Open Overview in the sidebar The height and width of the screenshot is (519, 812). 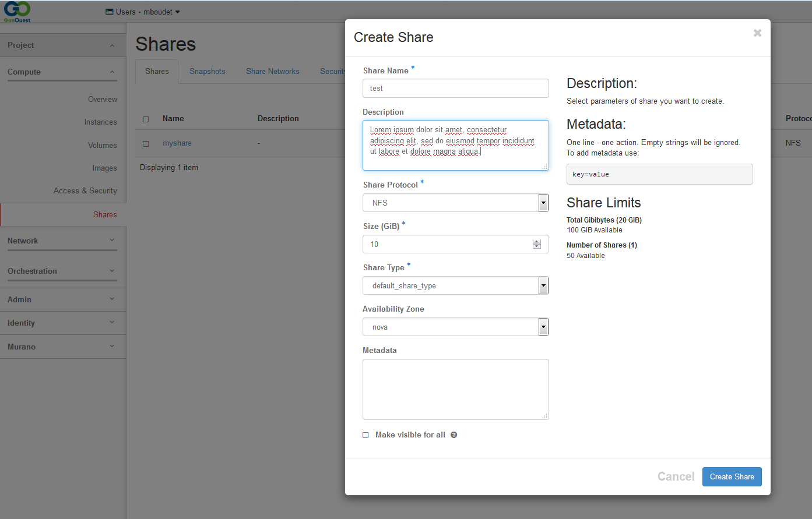coord(103,100)
